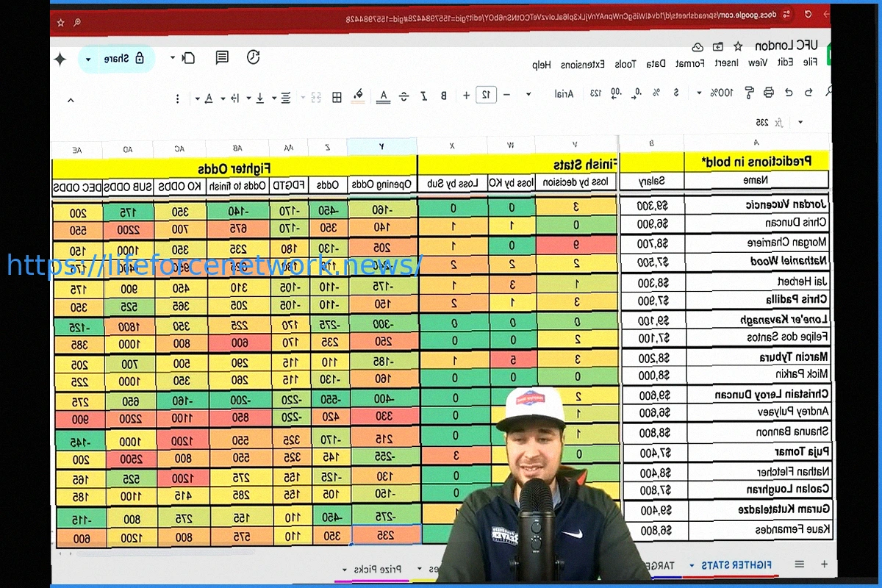This screenshot has width=882, height=588.
Task: Toggle bold formatting
Action: pos(443,96)
